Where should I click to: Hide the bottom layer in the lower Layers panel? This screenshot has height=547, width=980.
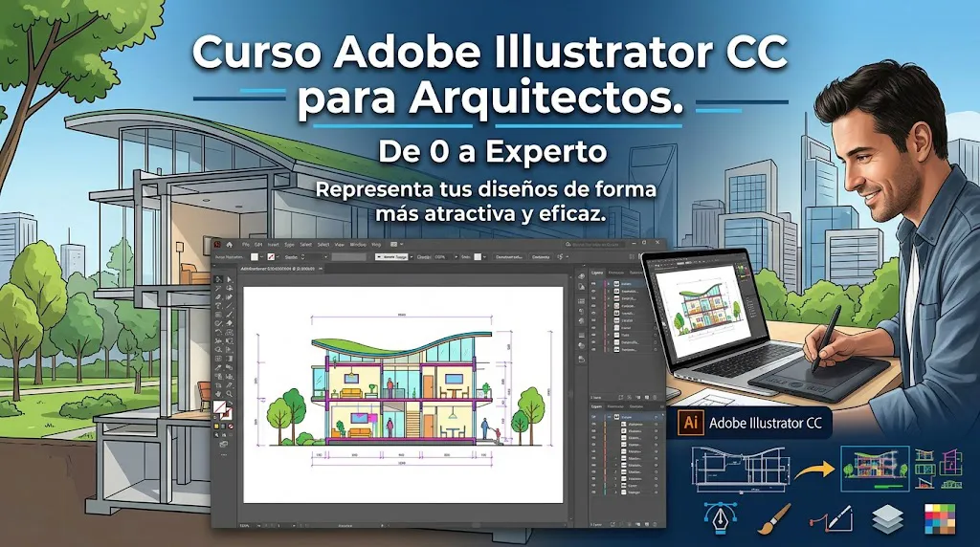[593, 492]
